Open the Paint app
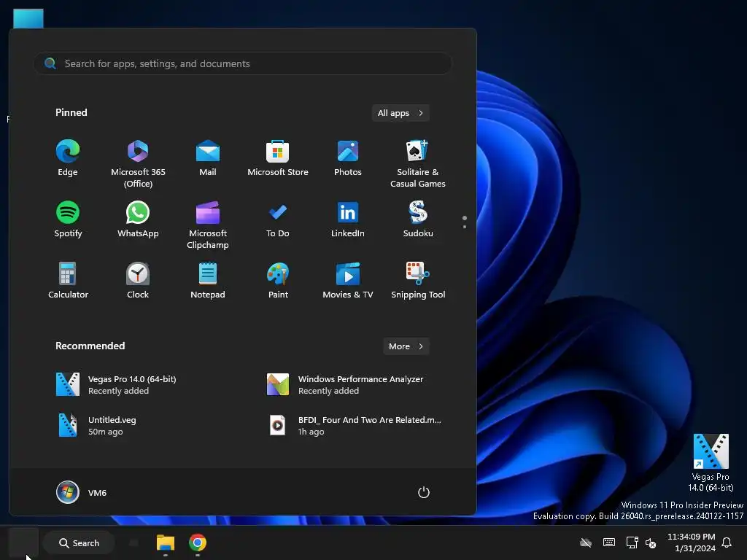The image size is (747, 560). (278, 281)
